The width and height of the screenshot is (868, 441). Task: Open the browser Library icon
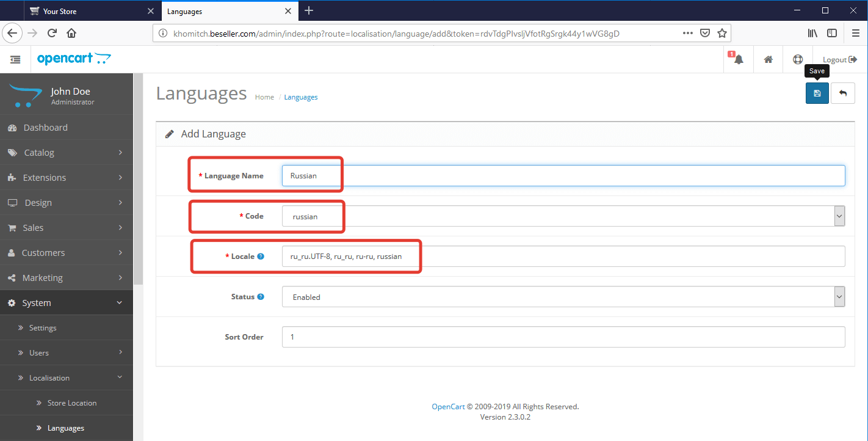point(812,33)
